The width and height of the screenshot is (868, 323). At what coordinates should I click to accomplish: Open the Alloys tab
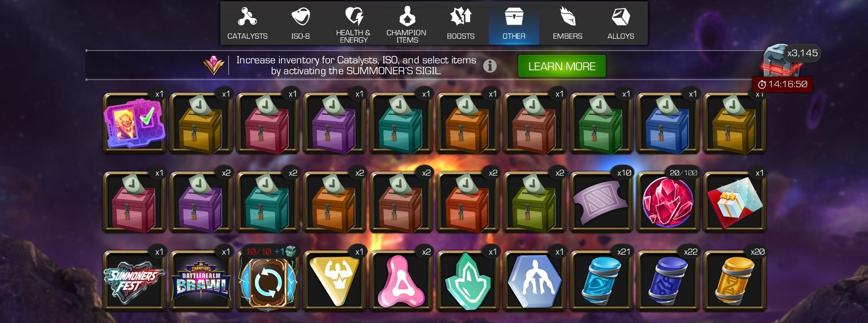click(621, 23)
